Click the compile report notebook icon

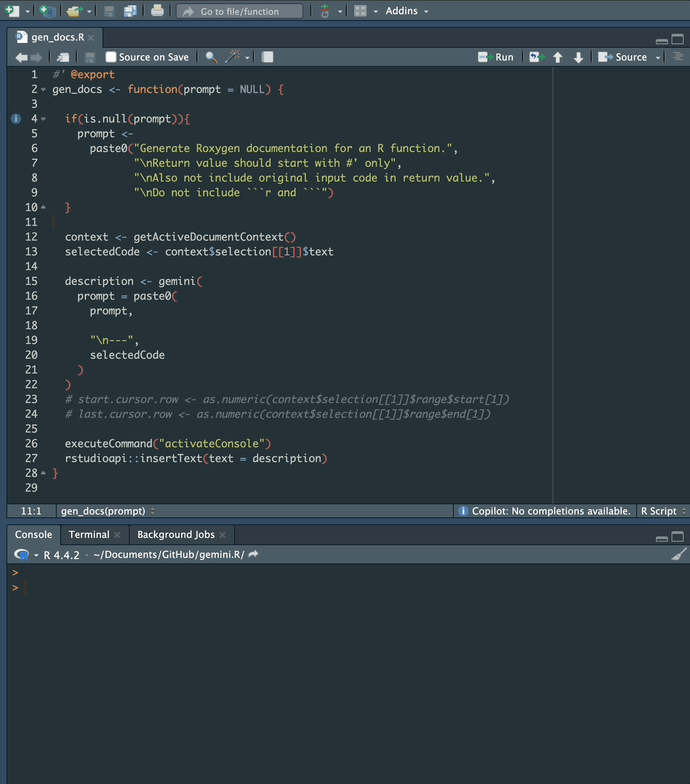pyautogui.click(x=267, y=57)
